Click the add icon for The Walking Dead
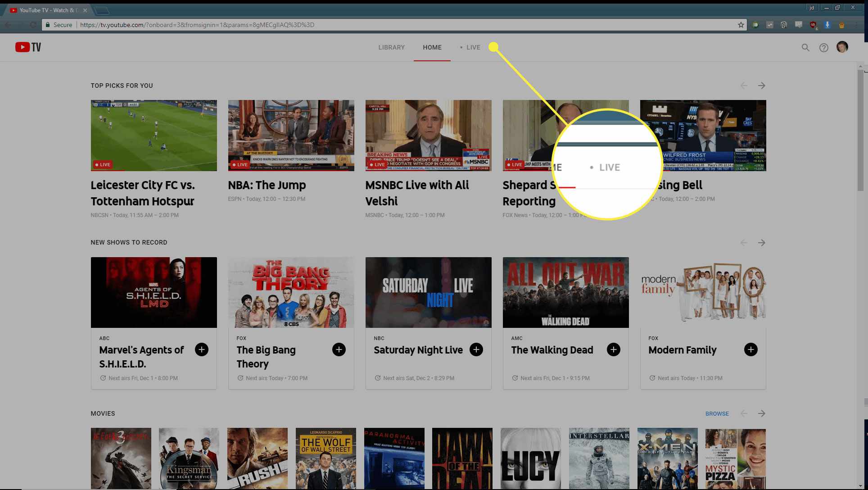This screenshot has width=868, height=490. pos(614,350)
